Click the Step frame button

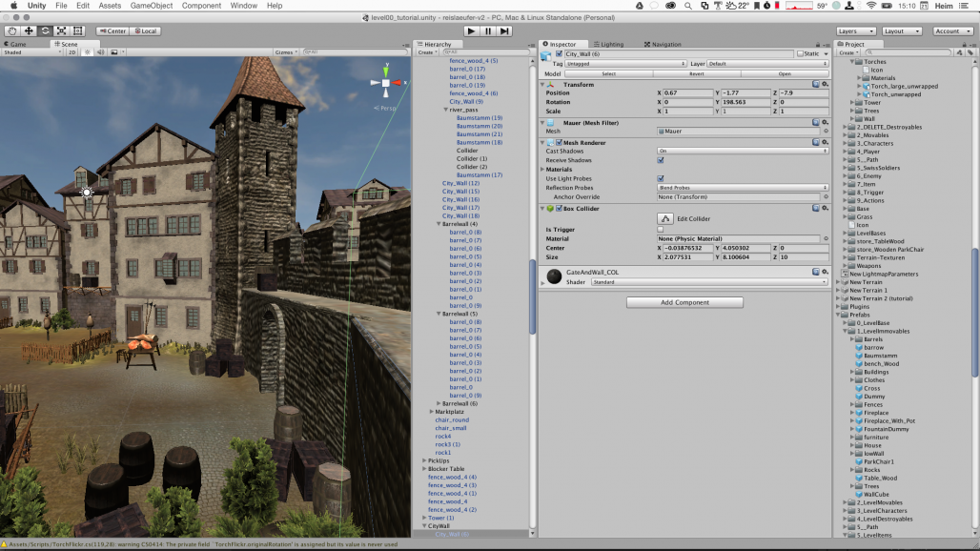[505, 31]
